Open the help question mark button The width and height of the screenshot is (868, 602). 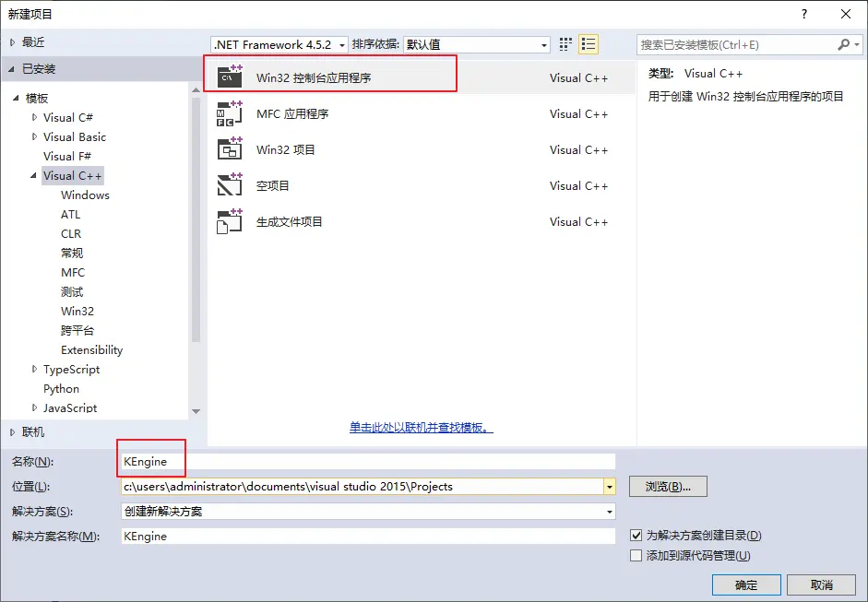804,15
